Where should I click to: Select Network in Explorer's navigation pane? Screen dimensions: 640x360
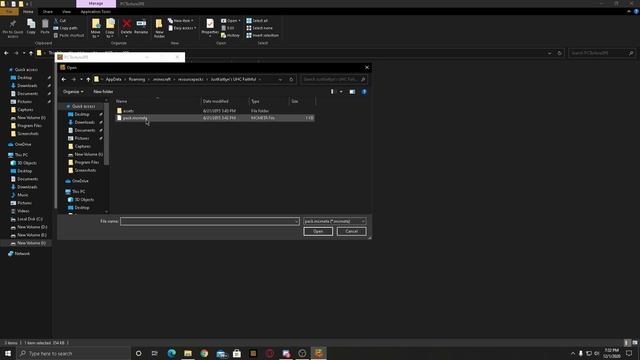[x=22, y=253]
